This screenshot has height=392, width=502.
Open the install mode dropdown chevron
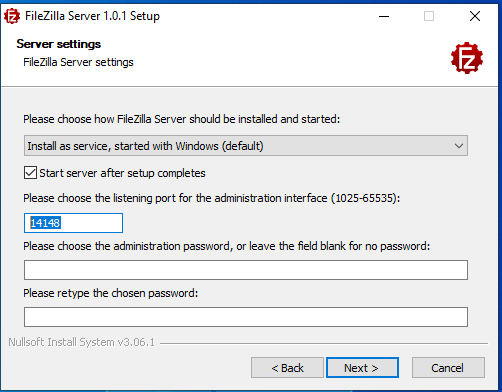(x=459, y=146)
